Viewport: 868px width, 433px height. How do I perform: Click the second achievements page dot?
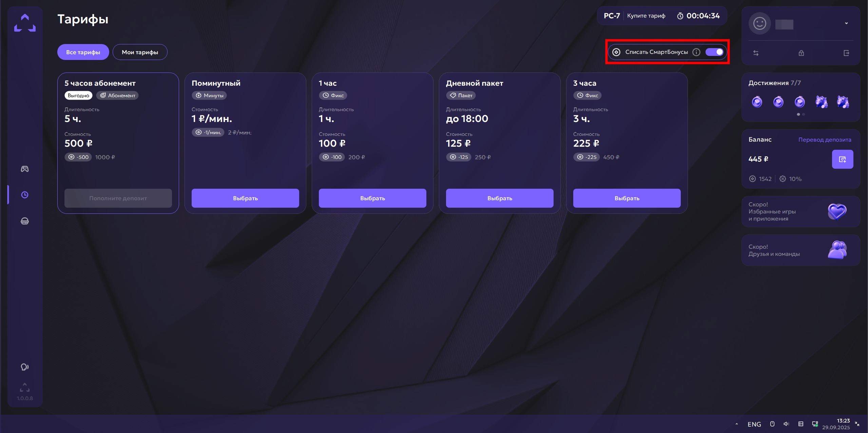(804, 115)
